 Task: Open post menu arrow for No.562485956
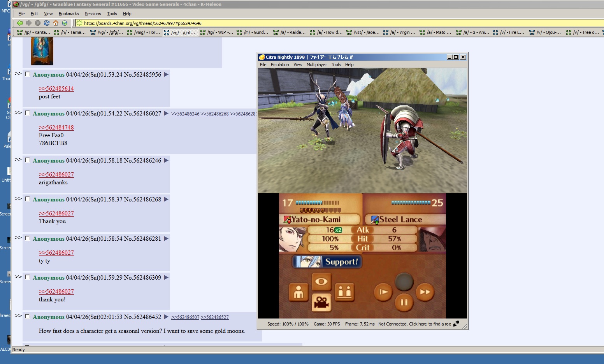166,75
